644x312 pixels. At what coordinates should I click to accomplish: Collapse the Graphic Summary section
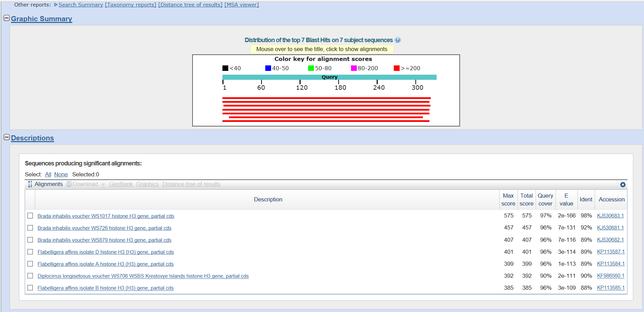pos(7,18)
